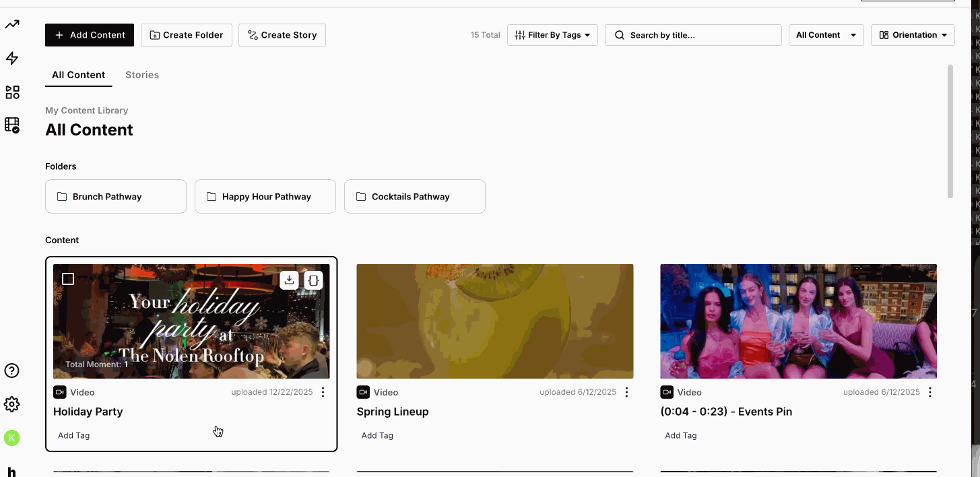Click the Create Story button

tap(282, 35)
